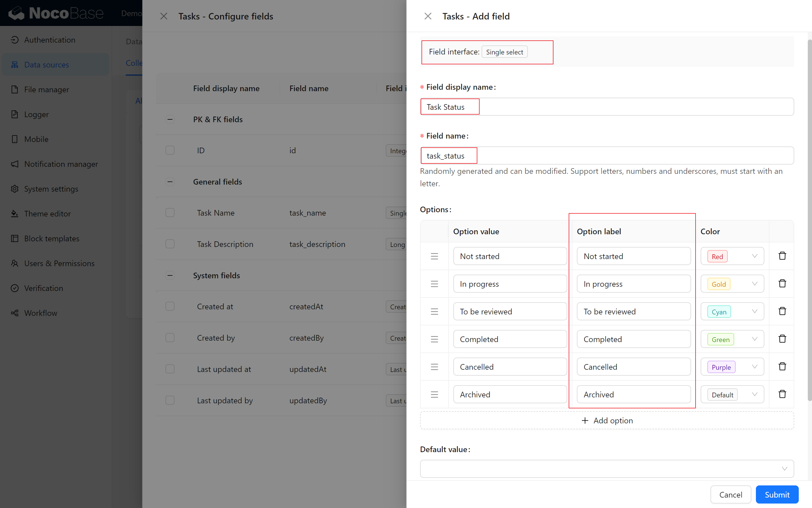Grab the drag handle for Cancelled row
The image size is (812, 508).
[434, 367]
